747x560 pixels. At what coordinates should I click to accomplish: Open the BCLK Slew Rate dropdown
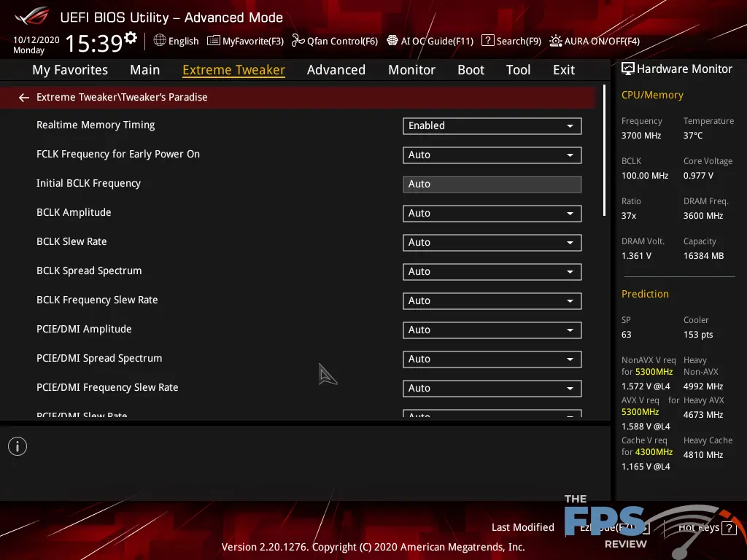point(492,242)
